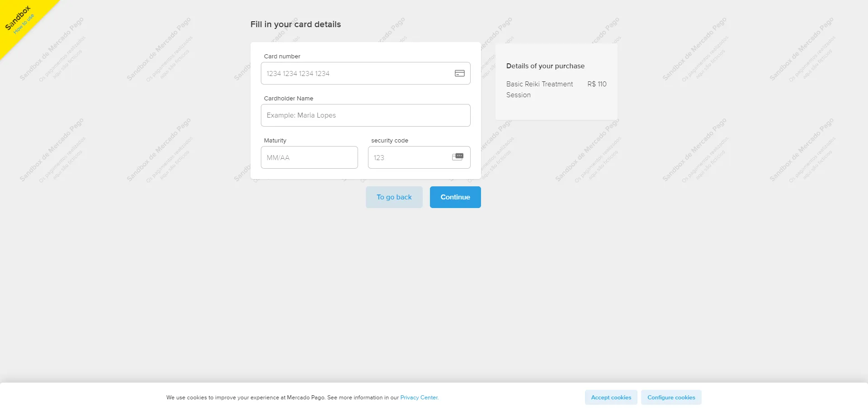The image size is (868, 412).
Task: Click the 'Cardholder Name' label
Action: pyautogui.click(x=288, y=99)
